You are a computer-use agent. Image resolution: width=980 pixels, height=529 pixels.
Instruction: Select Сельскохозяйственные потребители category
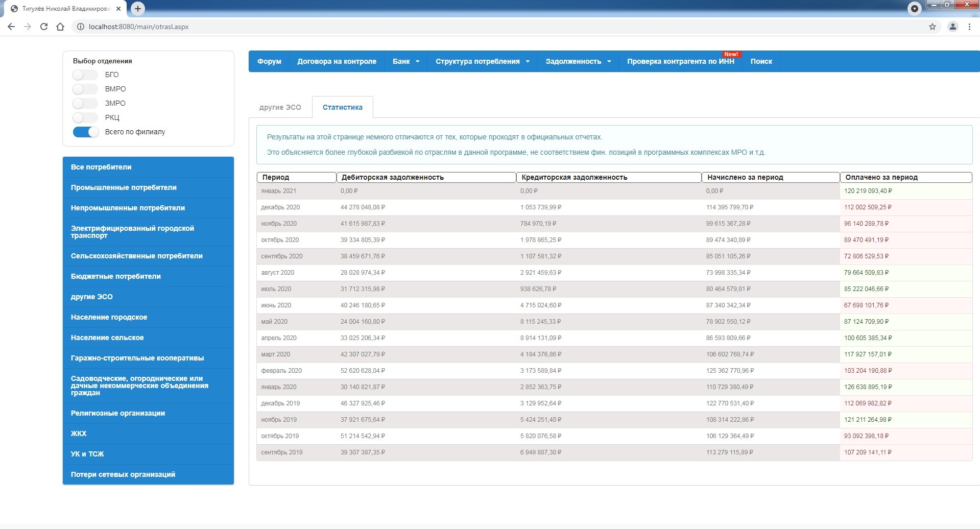point(148,256)
